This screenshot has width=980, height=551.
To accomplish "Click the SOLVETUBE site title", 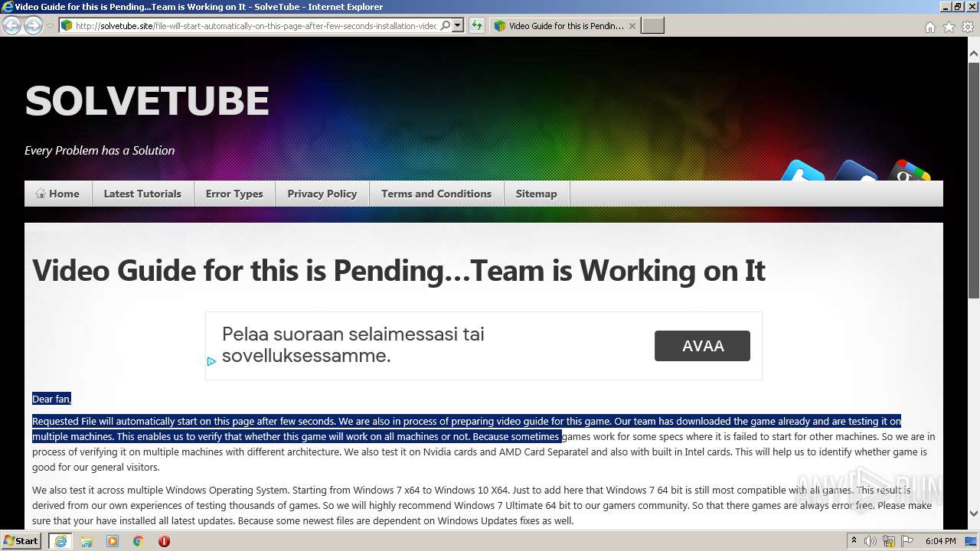I will pos(147,101).
